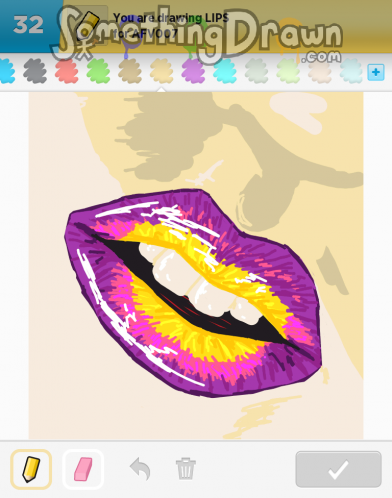Undo the last stroke with the arrow
392x498 pixels.
click(x=140, y=468)
